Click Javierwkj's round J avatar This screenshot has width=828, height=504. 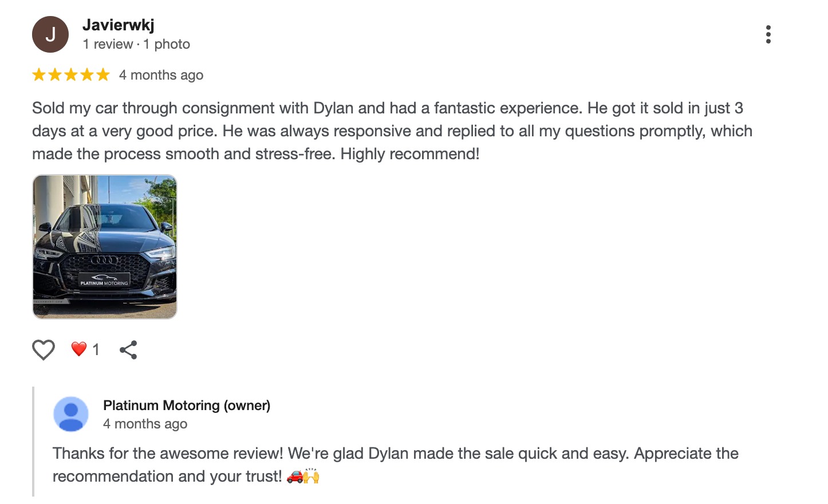coord(50,34)
